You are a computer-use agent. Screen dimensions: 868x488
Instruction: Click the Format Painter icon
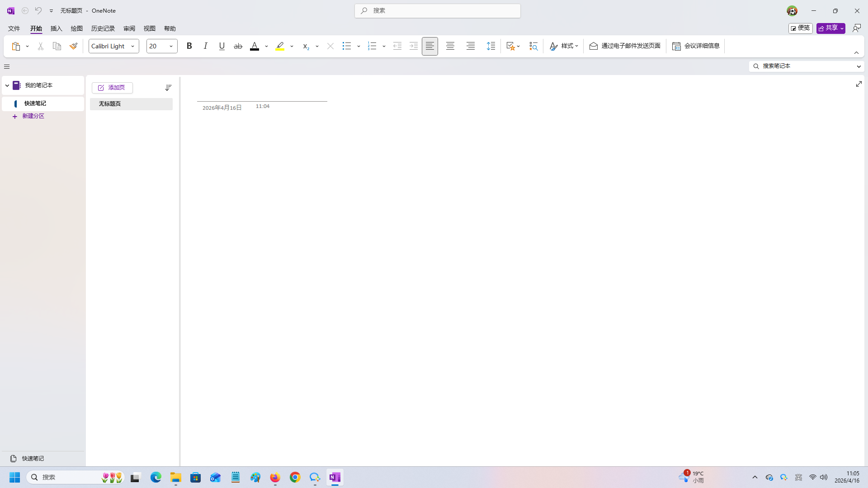point(73,46)
